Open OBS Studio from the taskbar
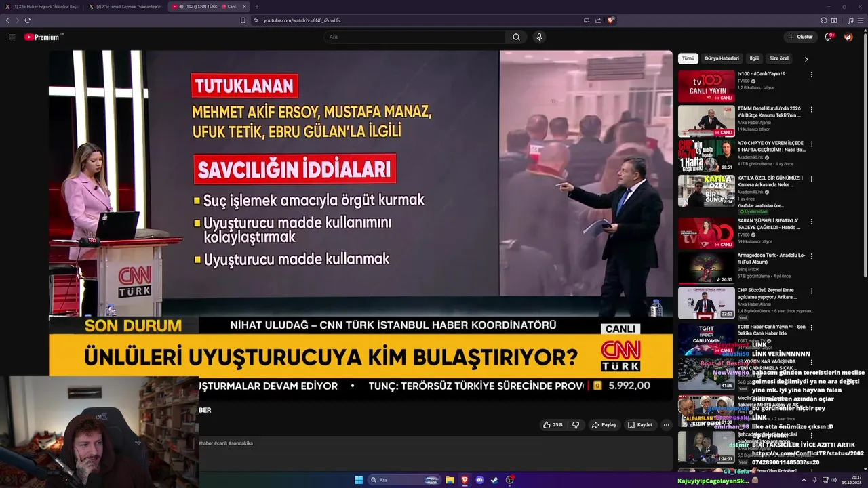The height and width of the screenshot is (488, 868). [x=509, y=480]
